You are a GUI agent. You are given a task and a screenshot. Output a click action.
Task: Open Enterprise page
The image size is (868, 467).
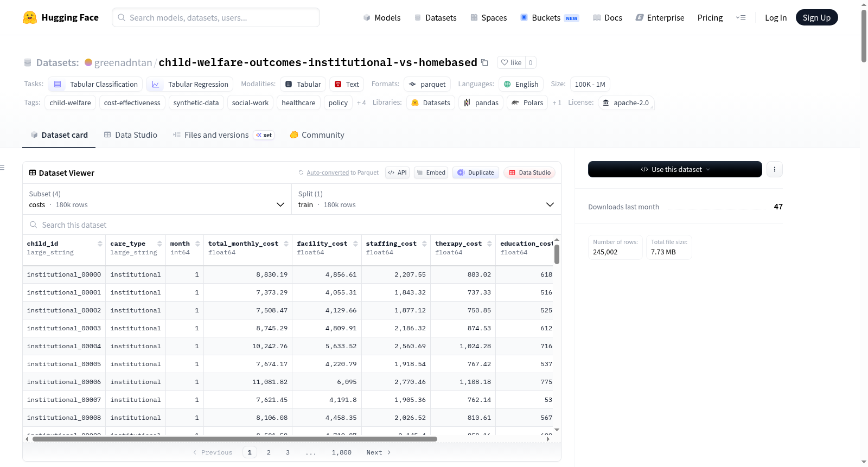[660, 18]
